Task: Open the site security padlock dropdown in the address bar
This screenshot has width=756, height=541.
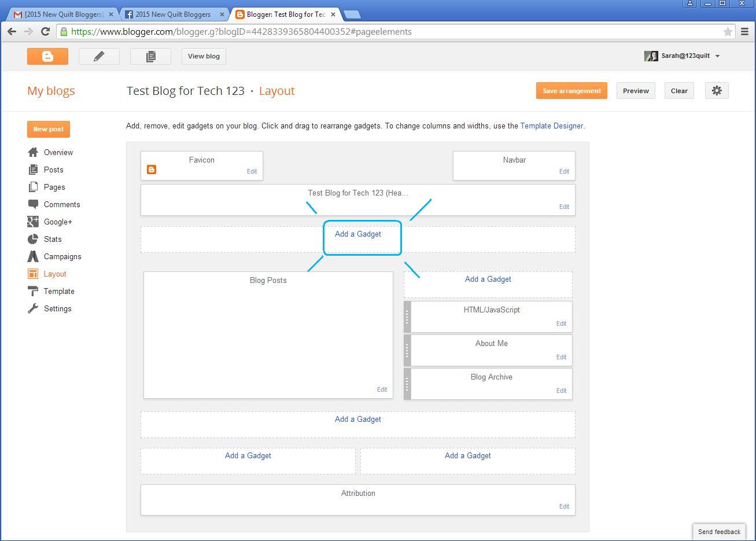Action: tap(64, 32)
